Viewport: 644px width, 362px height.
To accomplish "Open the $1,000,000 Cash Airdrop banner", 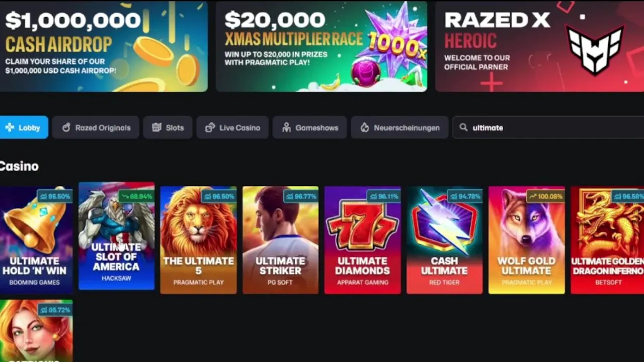I will tap(104, 46).
